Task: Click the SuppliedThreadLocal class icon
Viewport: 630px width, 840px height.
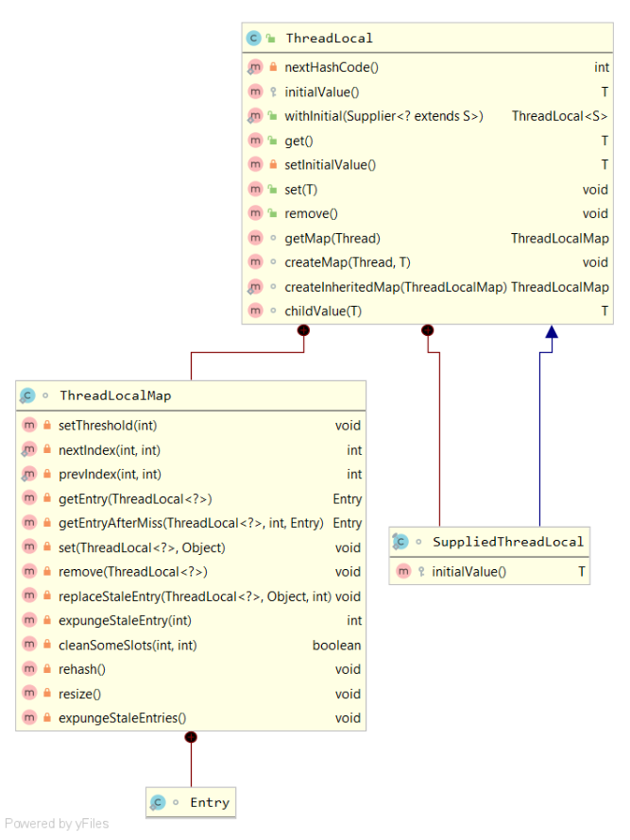Action: 400,542
